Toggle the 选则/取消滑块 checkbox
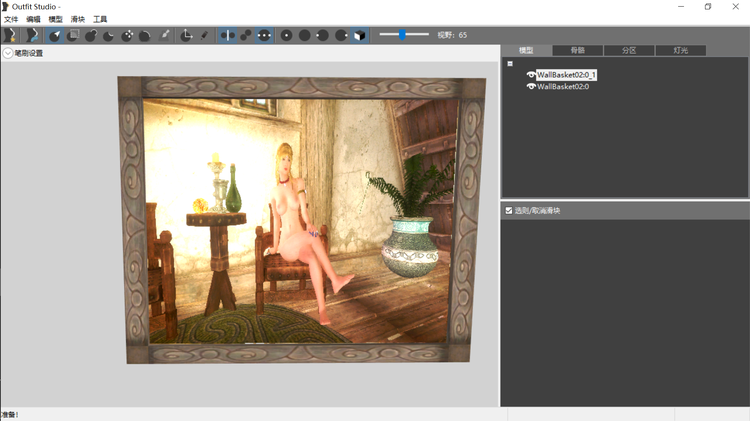 pos(509,210)
